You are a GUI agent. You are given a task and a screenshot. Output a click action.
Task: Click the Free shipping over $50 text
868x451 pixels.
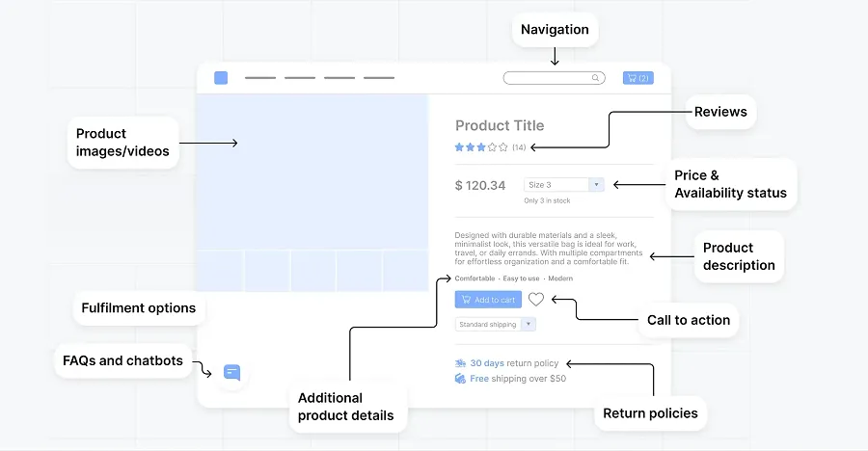tap(518, 379)
